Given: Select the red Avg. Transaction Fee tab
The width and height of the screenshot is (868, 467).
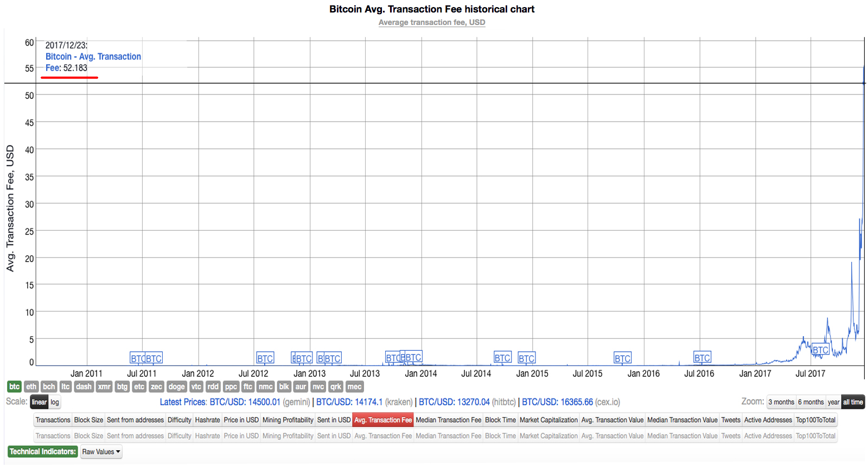Looking at the screenshot, I should 383,420.
